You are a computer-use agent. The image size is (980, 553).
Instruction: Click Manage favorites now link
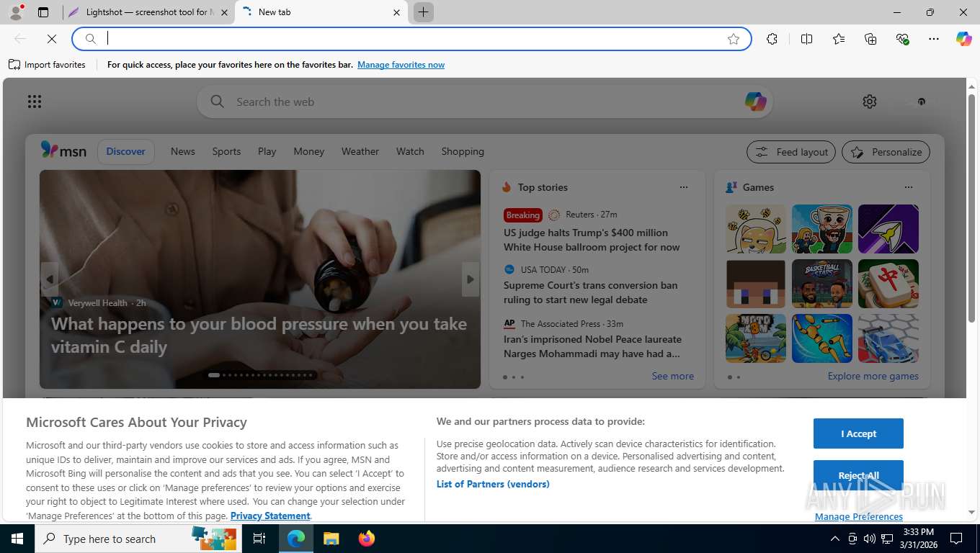[x=401, y=65]
